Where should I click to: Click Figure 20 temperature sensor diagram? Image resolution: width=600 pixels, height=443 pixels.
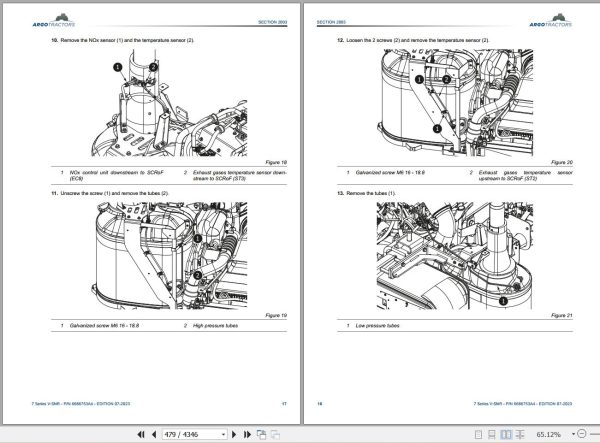click(x=455, y=102)
